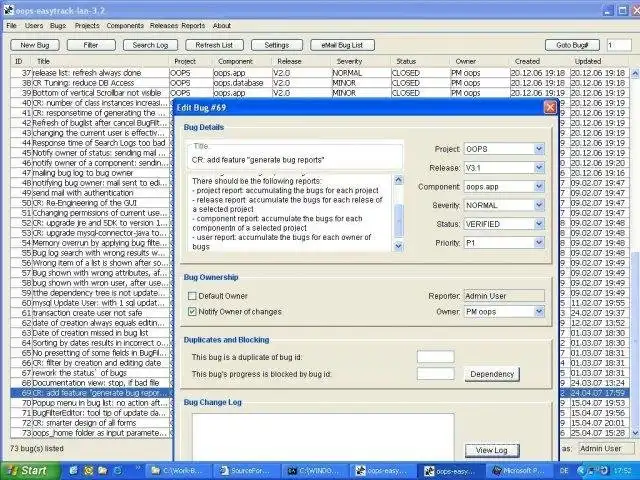Click the Refresh List button
This screenshot has height=480, width=640.
click(214, 45)
